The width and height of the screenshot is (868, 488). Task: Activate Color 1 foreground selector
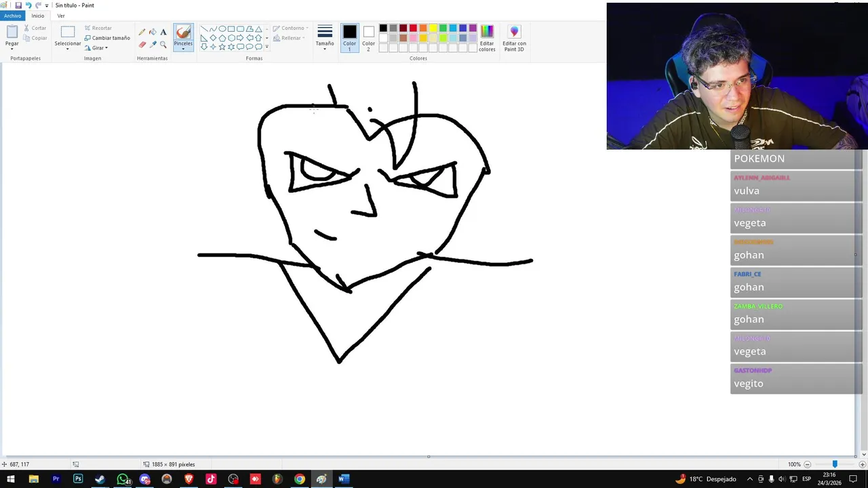pos(350,38)
